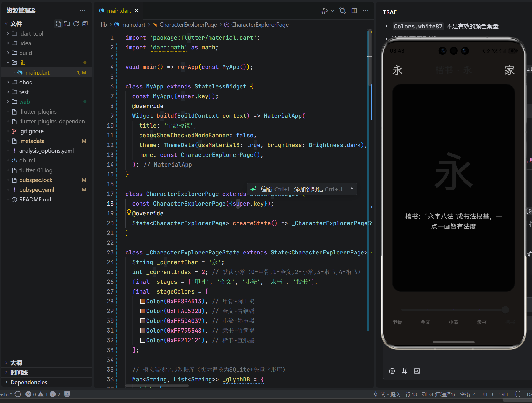The image size is (532, 403).
Task: Collapse all folders in explorer
Action: click(85, 24)
